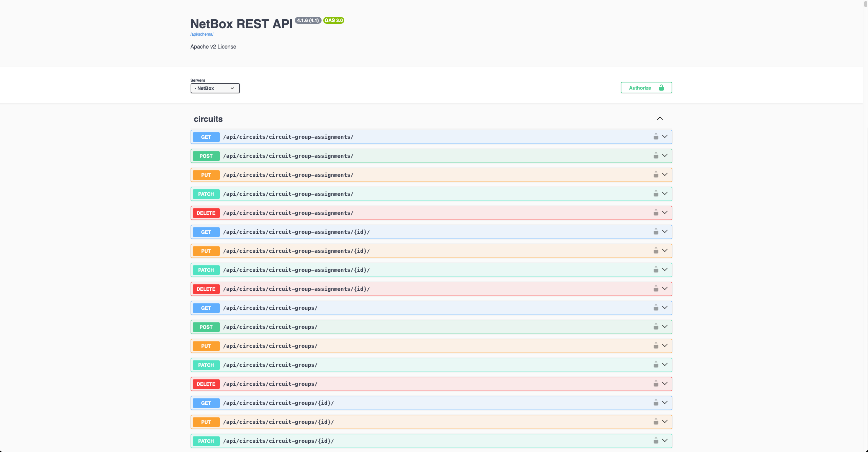Expand DELETE circuit-group-assignments/{id}/ chevron

tap(665, 288)
